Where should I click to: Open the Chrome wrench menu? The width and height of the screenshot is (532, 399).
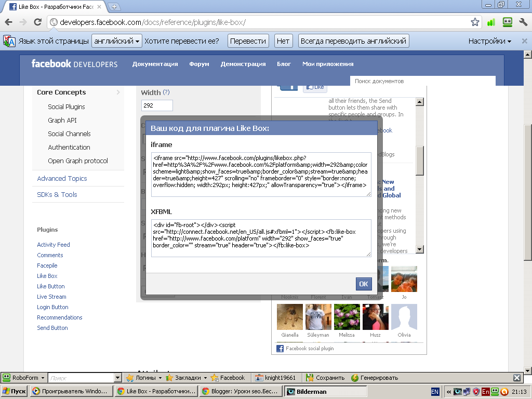pyautogui.click(x=523, y=22)
